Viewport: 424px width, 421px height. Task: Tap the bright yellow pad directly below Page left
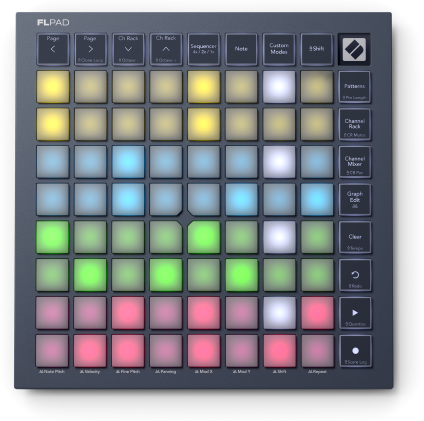coord(53,87)
